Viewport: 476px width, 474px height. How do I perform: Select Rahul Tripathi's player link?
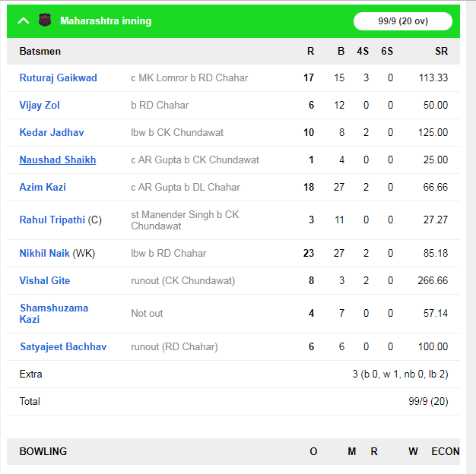click(x=52, y=220)
